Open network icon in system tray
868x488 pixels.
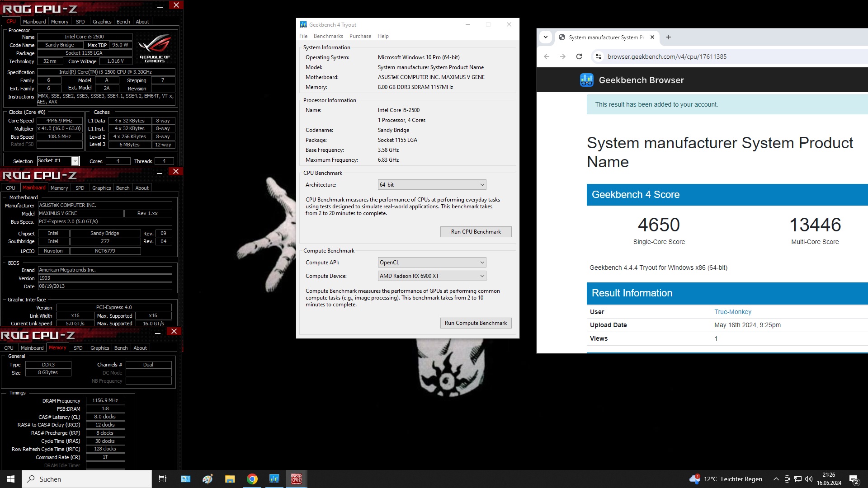pos(798,479)
